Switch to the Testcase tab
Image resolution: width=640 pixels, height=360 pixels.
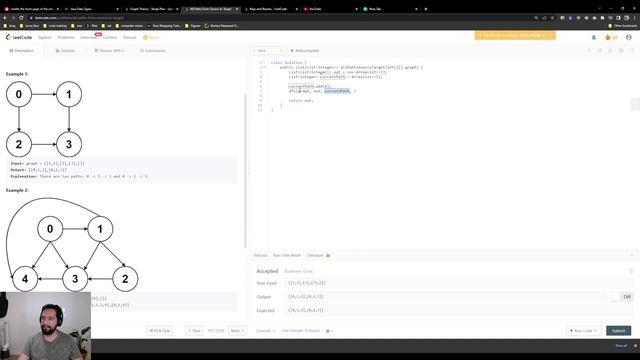[x=260, y=255]
